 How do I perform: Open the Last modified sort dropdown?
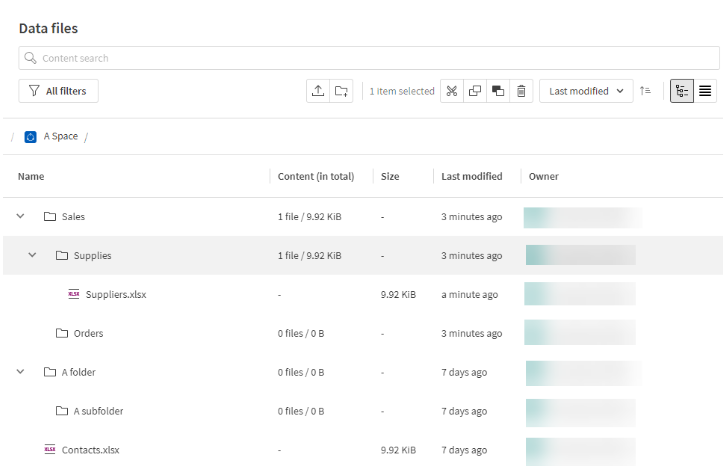[586, 91]
